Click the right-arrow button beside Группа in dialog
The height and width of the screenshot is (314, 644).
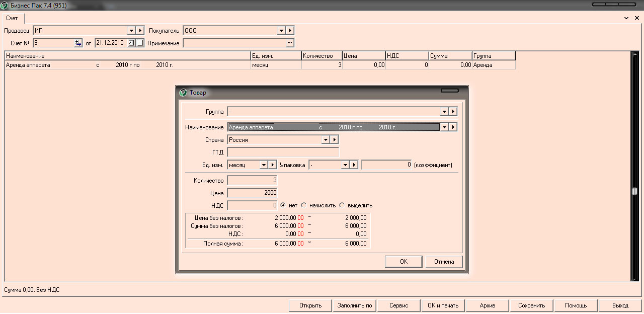(453, 112)
